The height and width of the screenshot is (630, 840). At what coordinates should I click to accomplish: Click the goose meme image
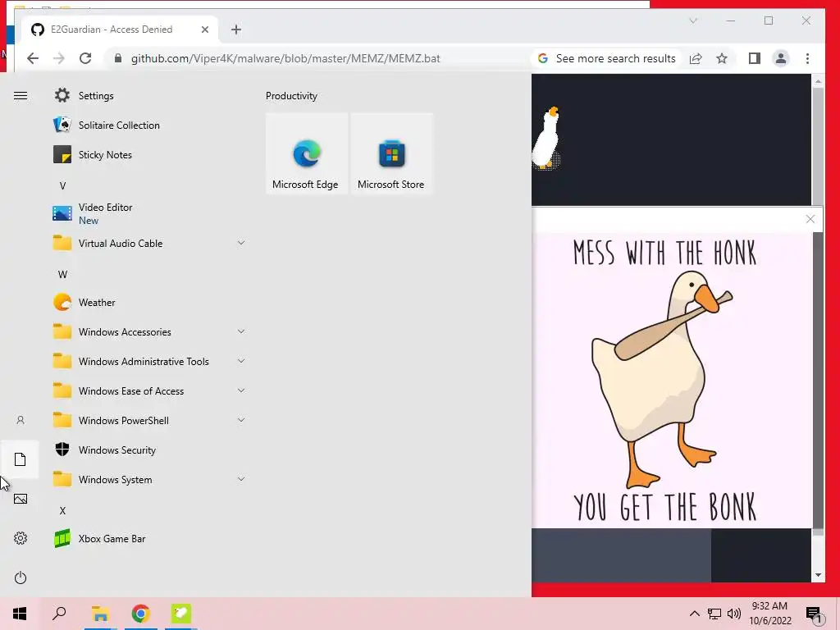coord(672,381)
